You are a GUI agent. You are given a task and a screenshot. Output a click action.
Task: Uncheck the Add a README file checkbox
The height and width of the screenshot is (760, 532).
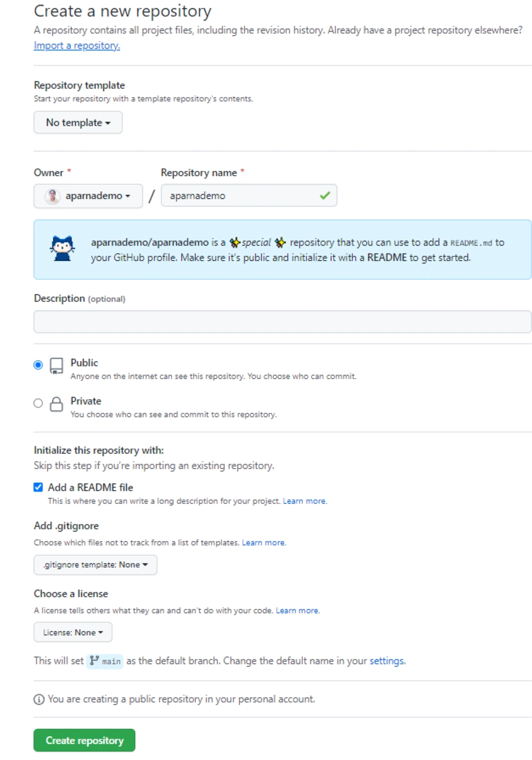[x=38, y=487]
